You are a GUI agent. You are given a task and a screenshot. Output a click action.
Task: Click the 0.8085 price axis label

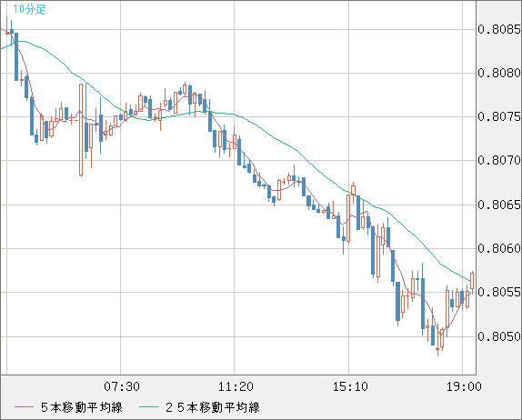point(499,30)
